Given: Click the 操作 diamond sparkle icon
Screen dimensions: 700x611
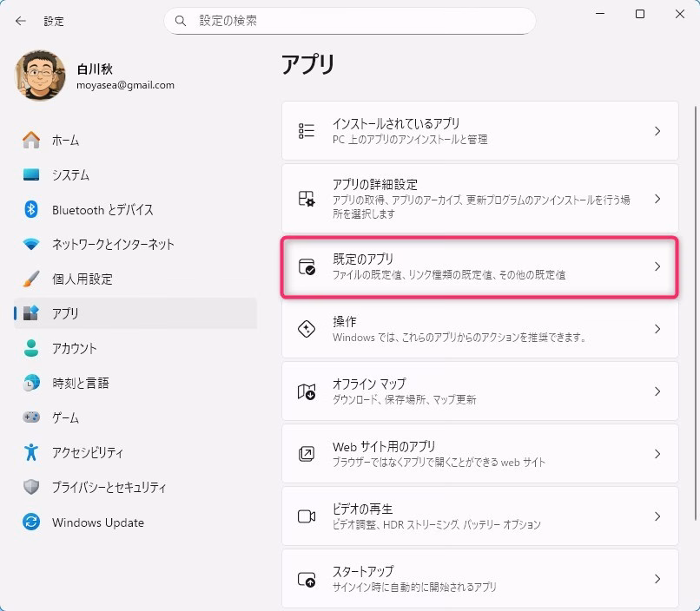Looking at the screenshot, I should [x=307, y=329].
